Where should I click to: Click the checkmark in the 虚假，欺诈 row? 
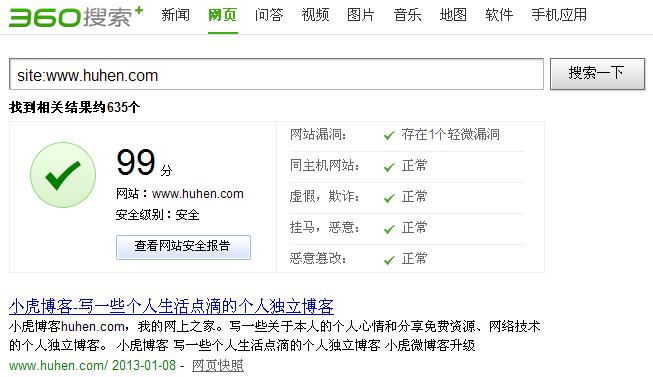click(389, 197)
